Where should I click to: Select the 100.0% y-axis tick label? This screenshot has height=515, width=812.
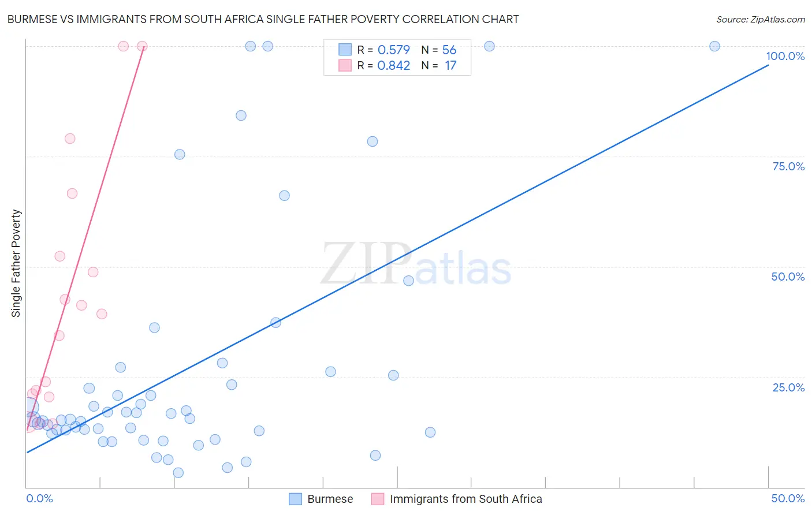(x=785, y=56)
